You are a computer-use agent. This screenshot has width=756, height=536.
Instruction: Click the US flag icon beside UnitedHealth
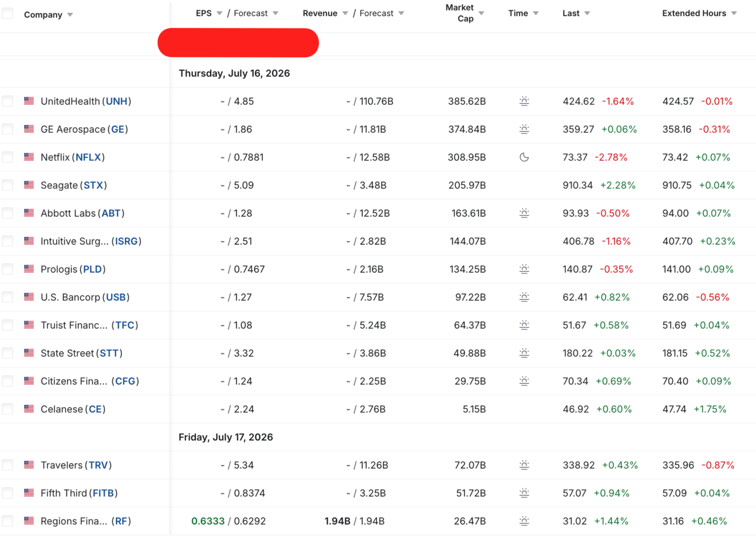point(29,101)
